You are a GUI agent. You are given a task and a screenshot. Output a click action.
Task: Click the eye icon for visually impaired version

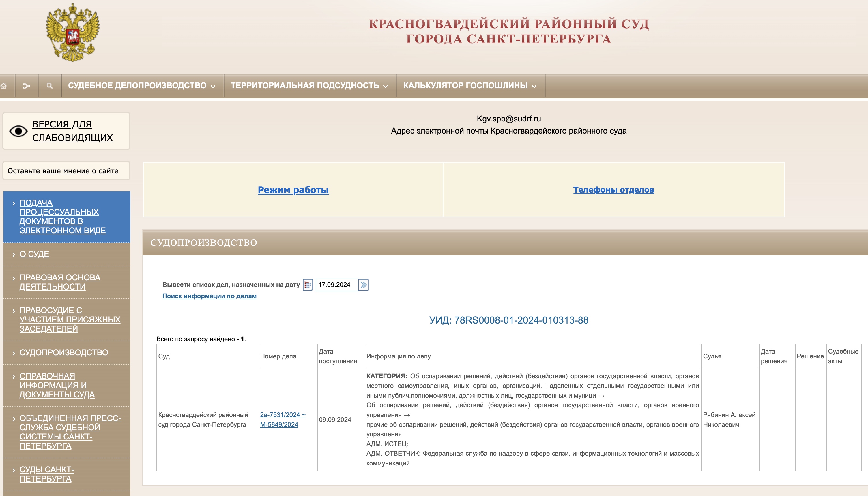[x=18, y=131]
